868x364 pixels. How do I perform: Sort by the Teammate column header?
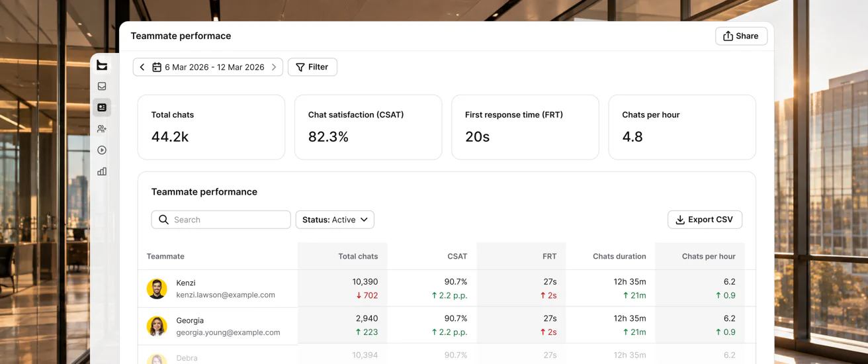(x=165, y=256)
